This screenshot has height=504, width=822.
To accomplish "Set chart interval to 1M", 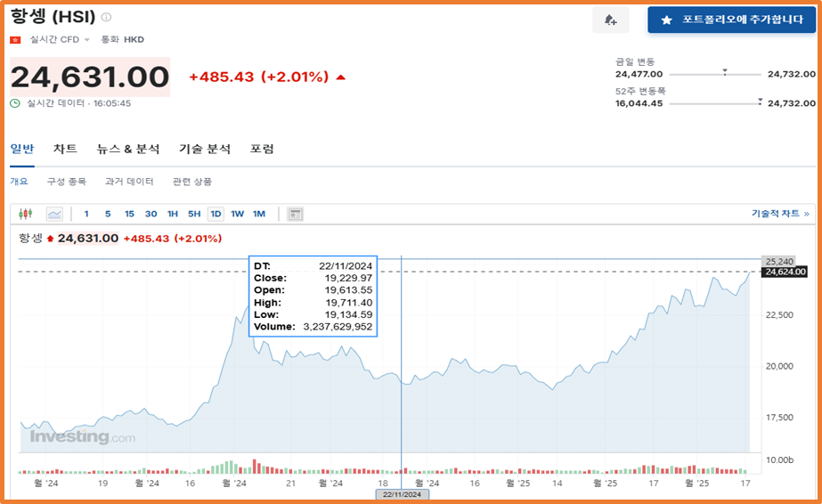I will coord(259,214).
